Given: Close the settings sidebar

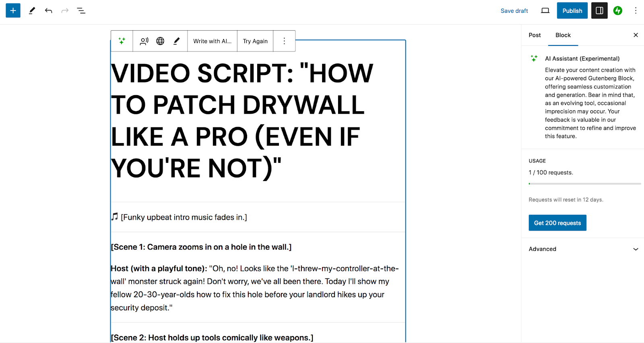Looking at the screenshot, I should coord(636,35).
